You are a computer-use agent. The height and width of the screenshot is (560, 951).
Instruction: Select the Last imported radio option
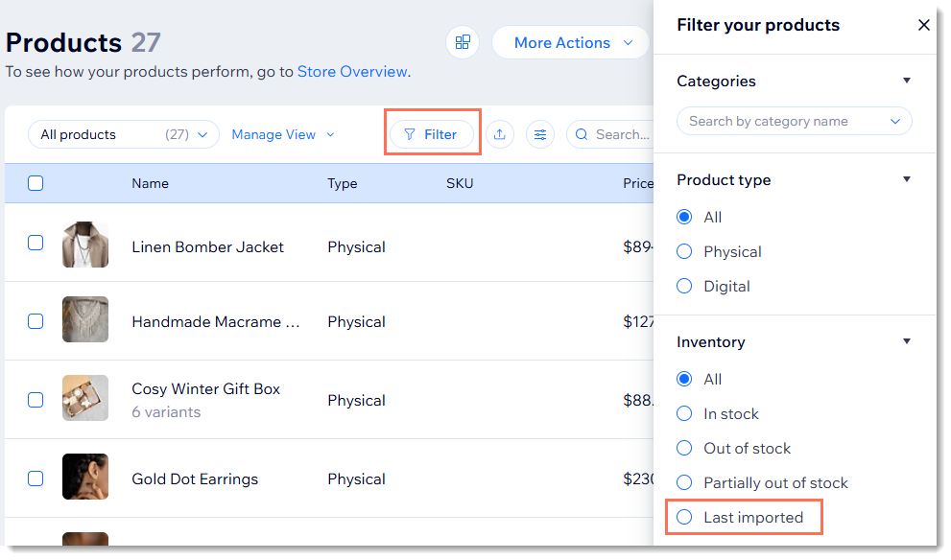coord(684,517)
